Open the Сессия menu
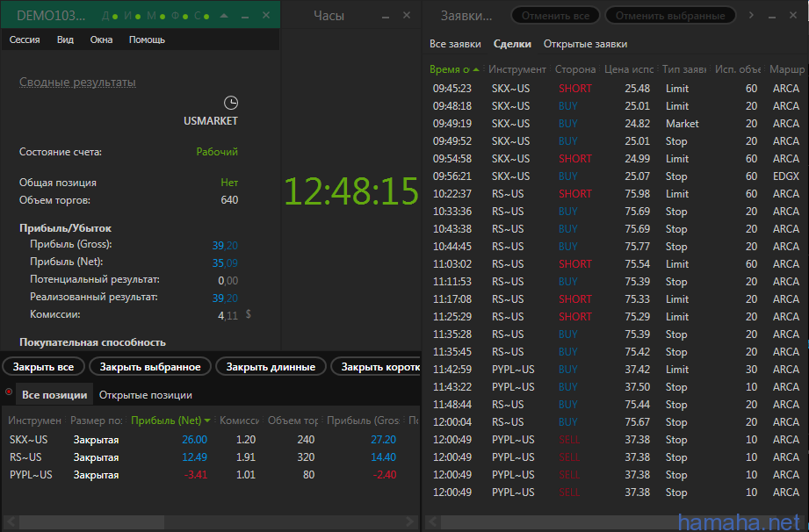Screen dimensions: 809x532 [25, 40]
